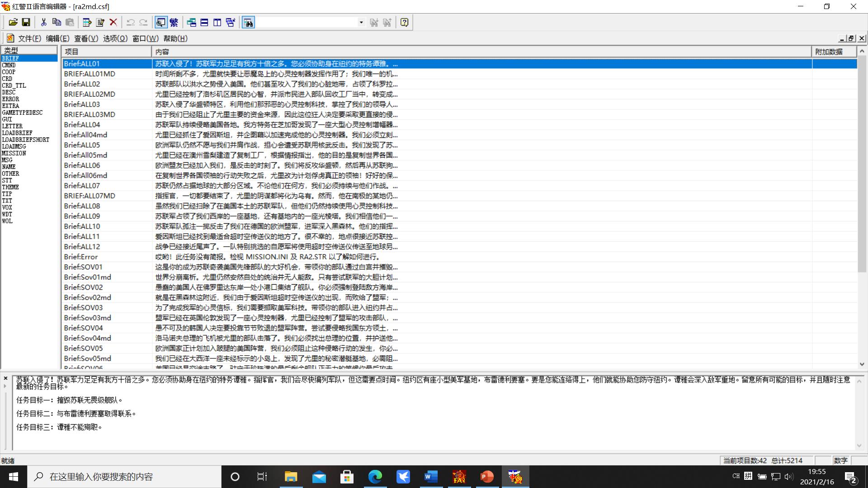Select MISSION in the type list
This screenshot has height=488, width=868.
[14, 153]
